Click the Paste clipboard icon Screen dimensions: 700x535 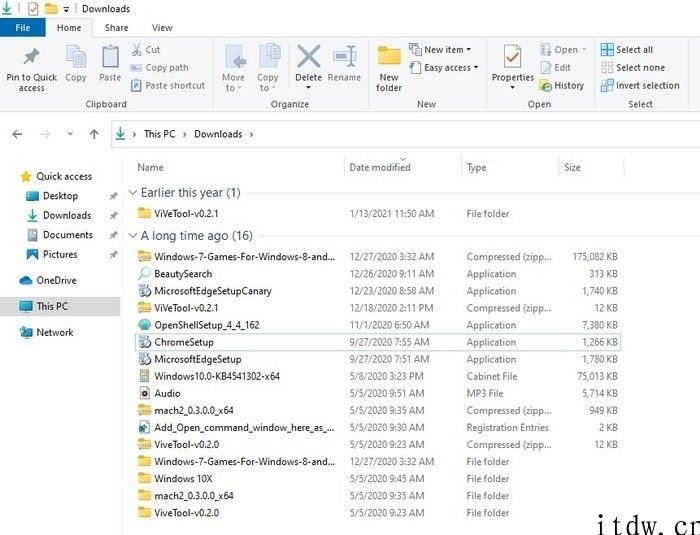click(x=110, y=58)
